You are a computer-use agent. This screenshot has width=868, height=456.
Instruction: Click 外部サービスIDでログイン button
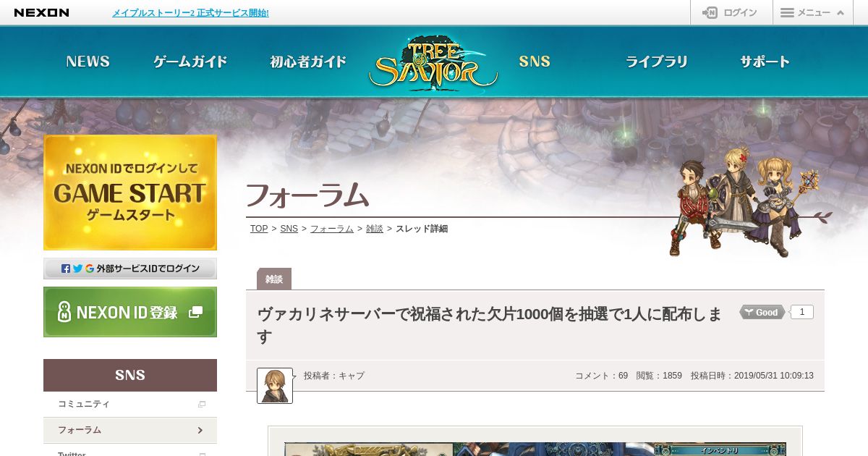tap(130, 269)
